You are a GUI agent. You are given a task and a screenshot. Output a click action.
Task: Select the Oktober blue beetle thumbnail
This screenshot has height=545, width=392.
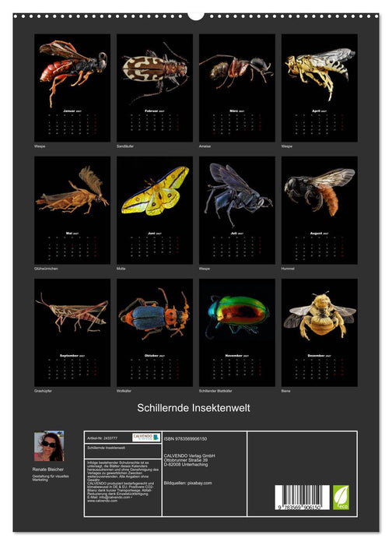pyautogui.click(x=155, y=332)
